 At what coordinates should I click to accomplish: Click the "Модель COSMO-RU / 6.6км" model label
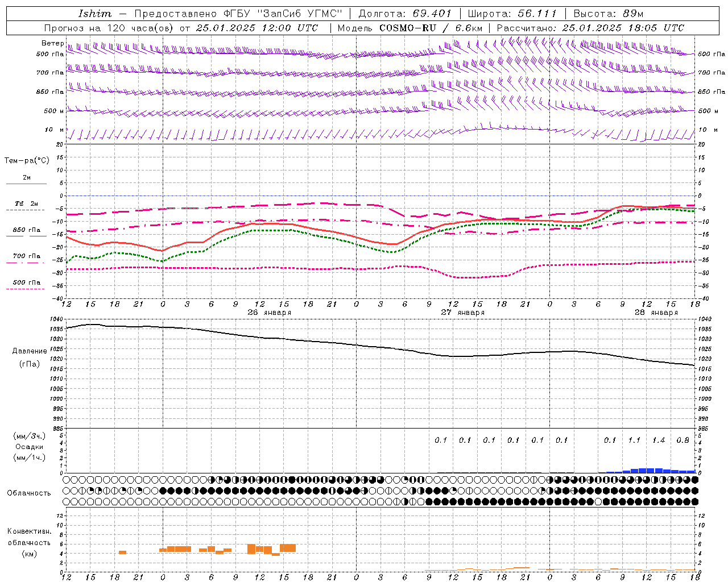(409, 28)
